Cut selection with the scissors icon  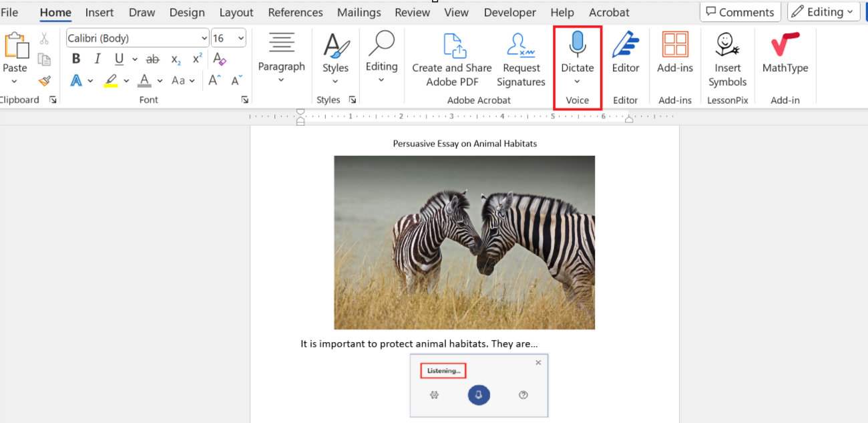pos(44,38)
